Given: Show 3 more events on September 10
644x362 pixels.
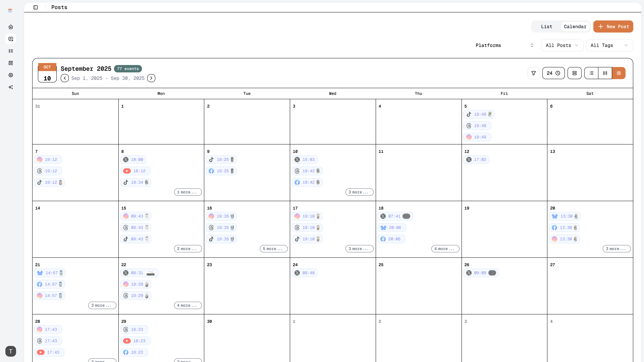Looking at the screenshot, I should coord(359,192).
